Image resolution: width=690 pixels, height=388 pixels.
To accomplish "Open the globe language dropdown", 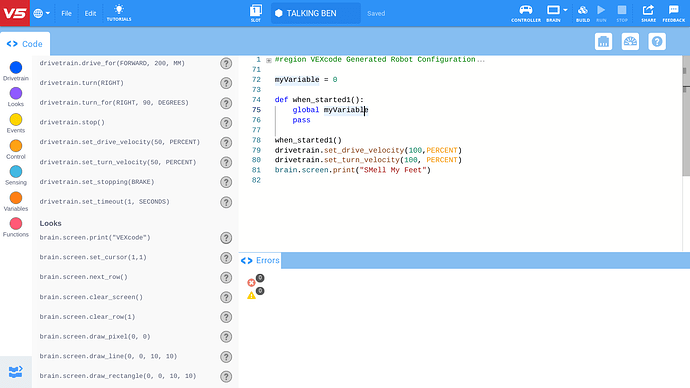I will pyautogui.click(x=41, y=13).
